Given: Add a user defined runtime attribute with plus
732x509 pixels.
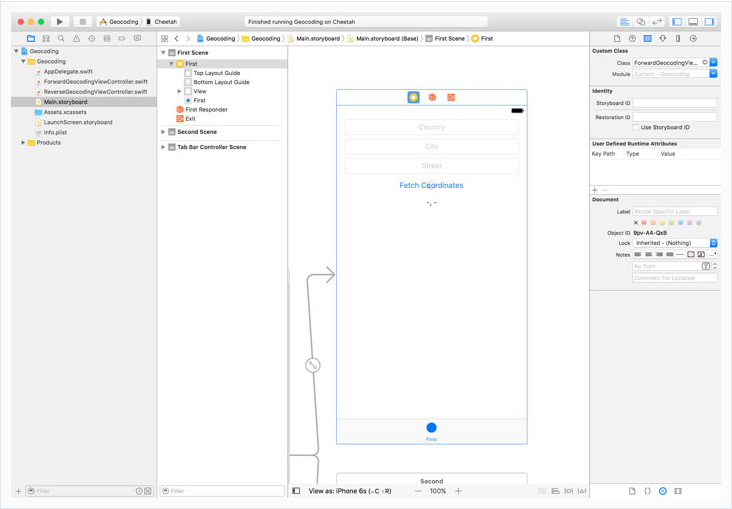Looking at the screenshot, I should (x=595, y=190).
